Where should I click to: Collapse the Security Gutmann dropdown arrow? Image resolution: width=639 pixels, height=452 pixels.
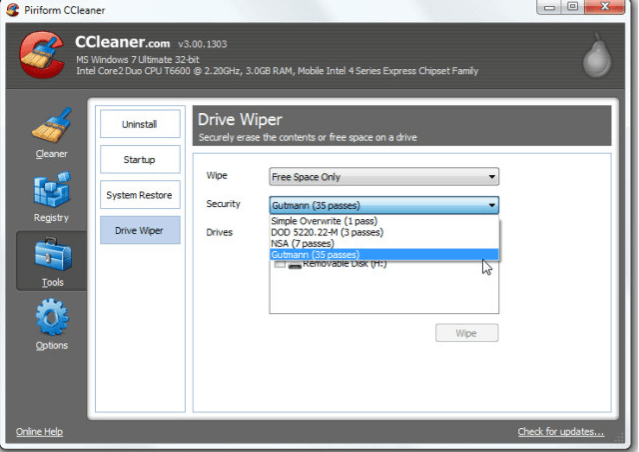pos(491,205)
